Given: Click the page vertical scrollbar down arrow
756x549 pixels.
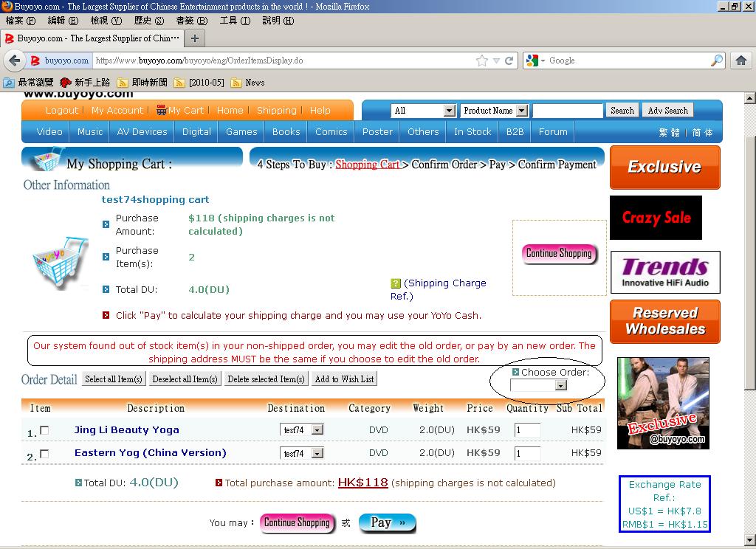Looking at the screenshot, I should coord(750,539).
